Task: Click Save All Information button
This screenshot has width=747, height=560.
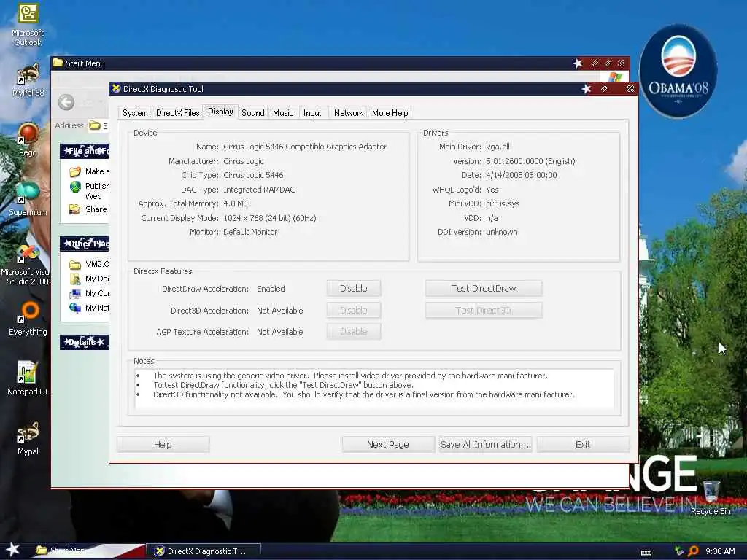Action: [485, 444]
